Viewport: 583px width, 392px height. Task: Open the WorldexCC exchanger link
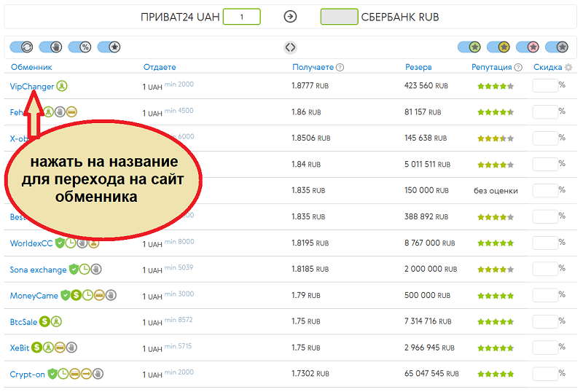click(31, 243)
